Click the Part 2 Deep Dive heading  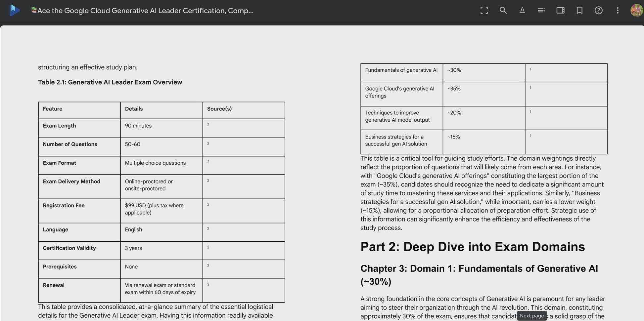(473, 247)
